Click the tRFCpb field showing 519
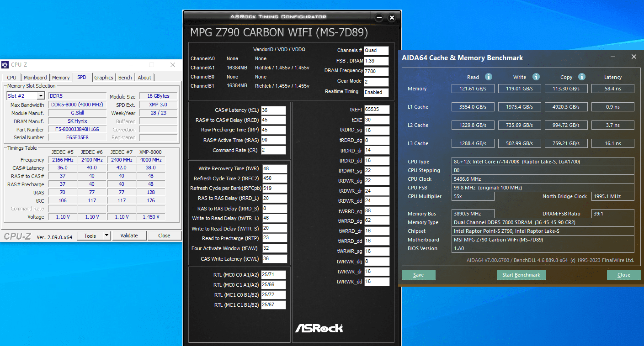 click(275, 188)
